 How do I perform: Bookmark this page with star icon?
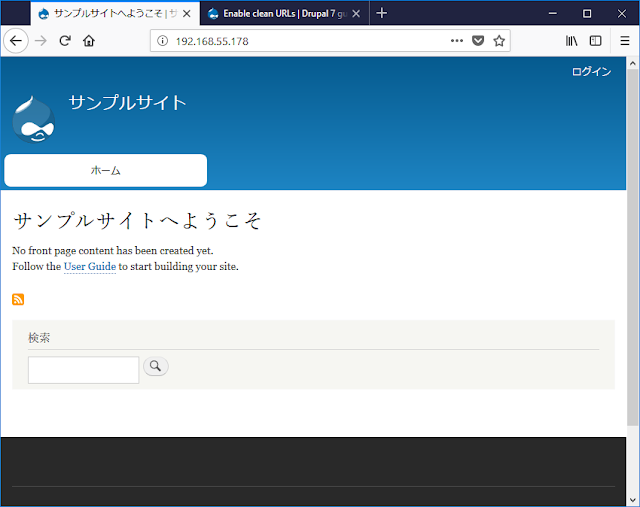[x=499, y=41]
